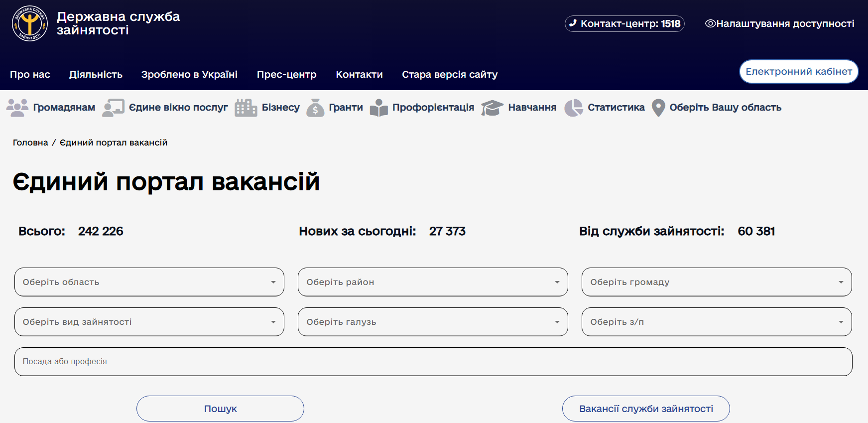Expand the Оберіть область dropdown
Viewport: 868px width, 423px height.
click(149, 282)
